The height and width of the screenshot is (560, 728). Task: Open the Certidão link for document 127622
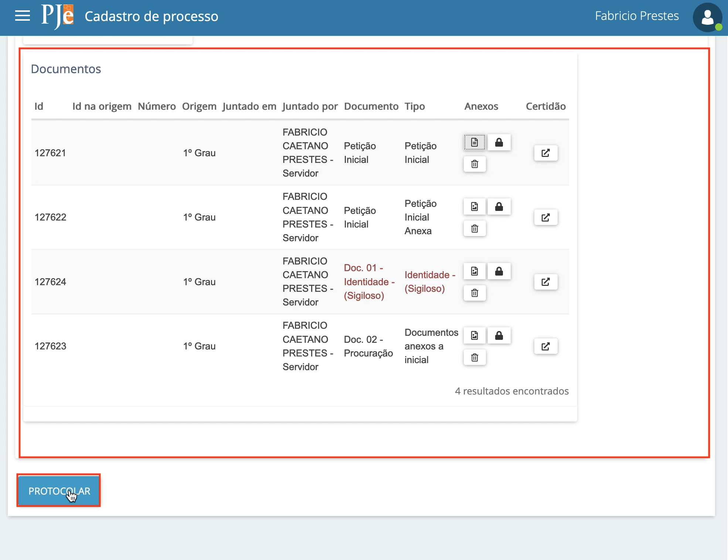(545, 217)
